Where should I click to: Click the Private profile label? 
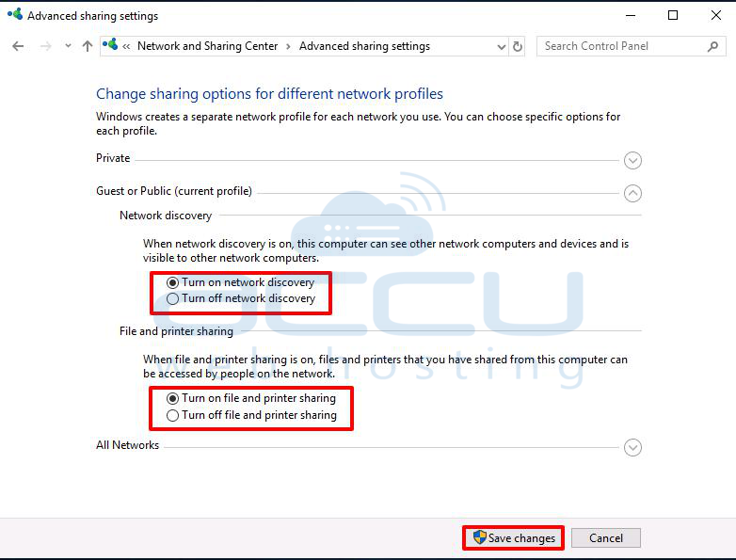coord(113,158)
